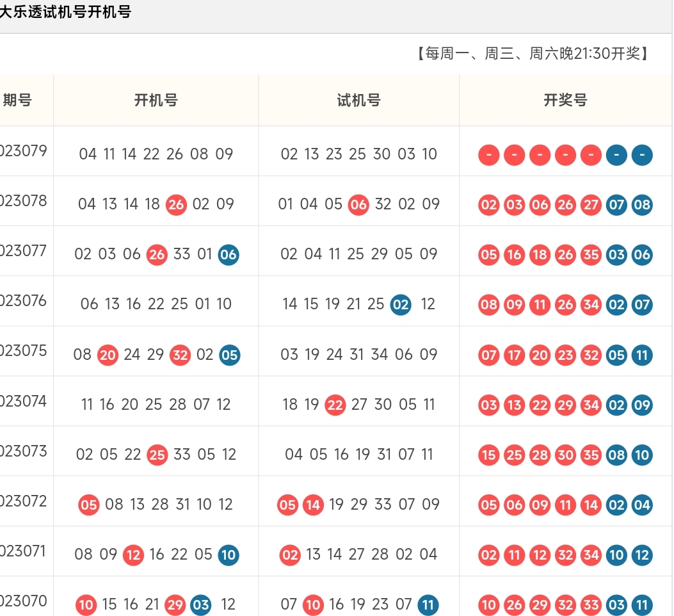The width and height of the screenshot is (674, 616).
Task: Click blue ball 04 in 23072 开奖号
Action: pyautogui.click(x=642, y=505)
